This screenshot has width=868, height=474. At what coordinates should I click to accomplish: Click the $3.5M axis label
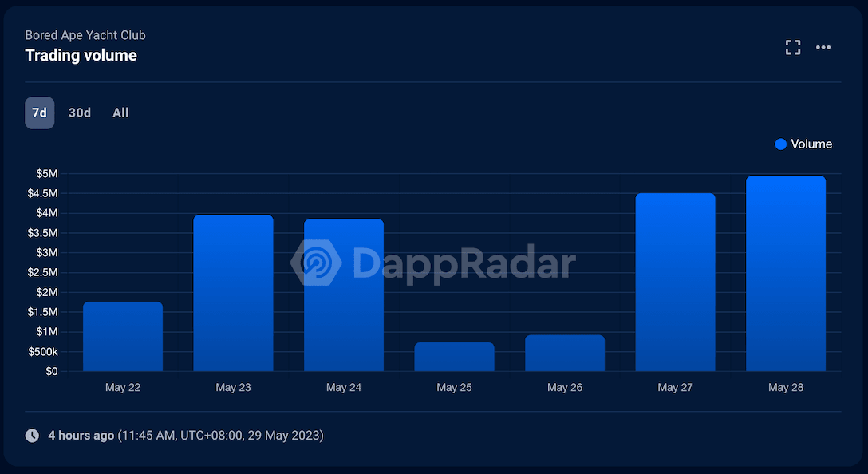[42, 233]
